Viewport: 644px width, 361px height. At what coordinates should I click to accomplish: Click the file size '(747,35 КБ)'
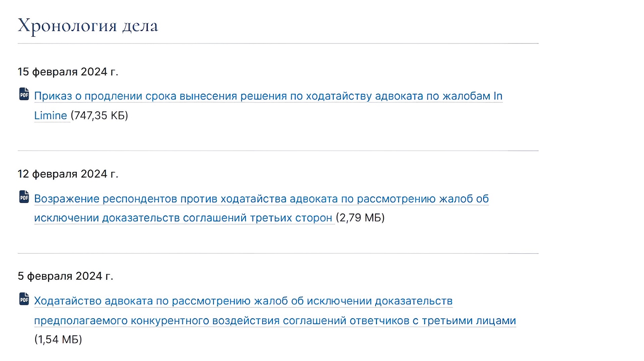click(99, 116)
